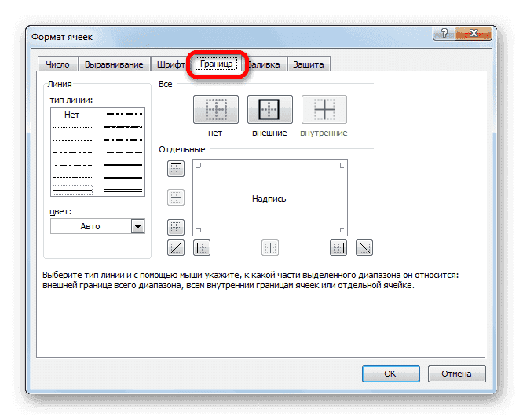523x420 pixels.
Task: Toggle the bottom border button
Action: [176, 228]
